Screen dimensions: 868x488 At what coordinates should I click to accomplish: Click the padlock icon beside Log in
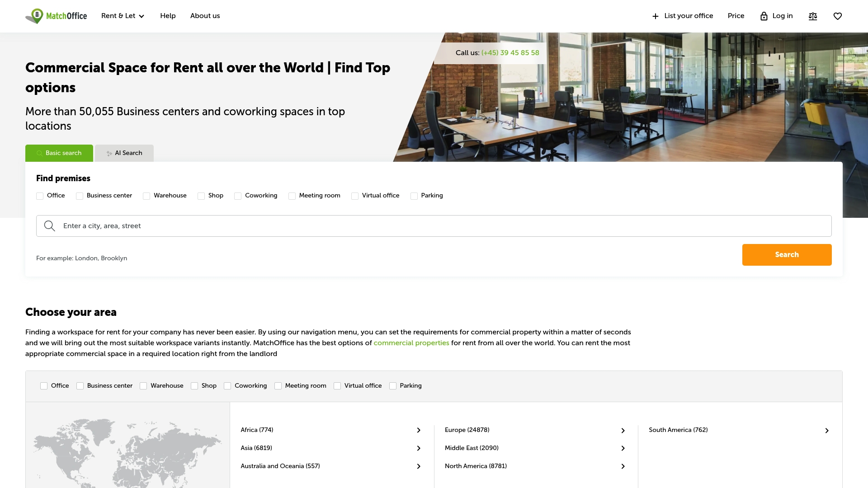click(764, 16)
